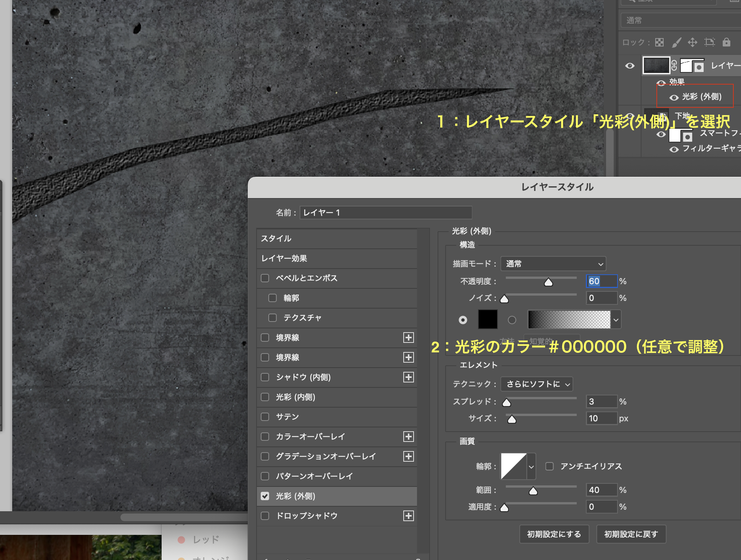Click layer mask link chain icon
Viewport: 741px width, 560px height.
[x=674, y=66]
